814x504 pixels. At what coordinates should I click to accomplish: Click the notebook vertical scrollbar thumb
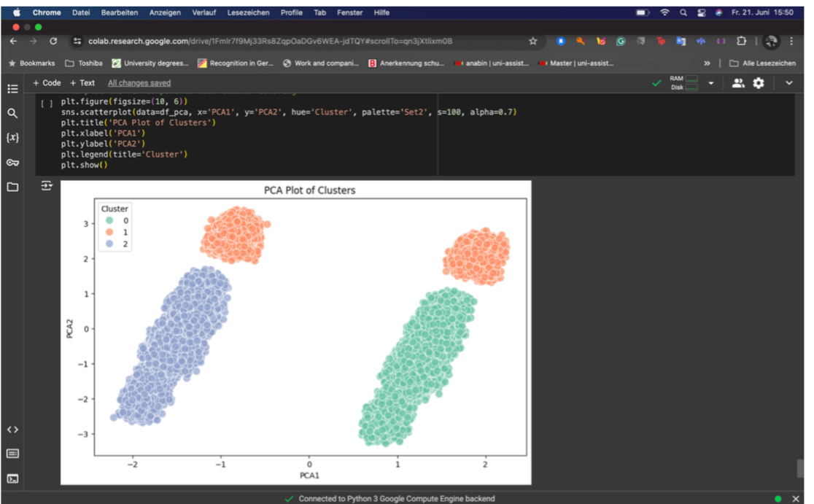point(800,468)
